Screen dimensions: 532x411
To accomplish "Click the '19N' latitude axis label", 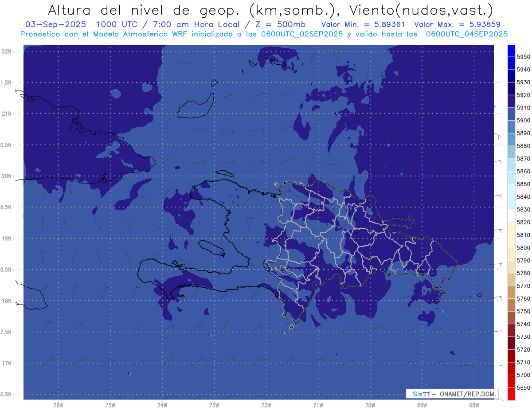I will [x=6, y=239].
